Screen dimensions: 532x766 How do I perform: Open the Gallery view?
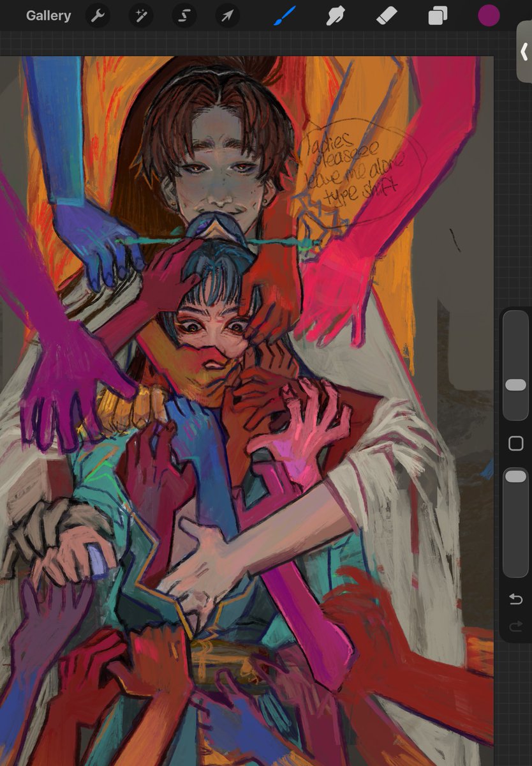click(48, 16)
